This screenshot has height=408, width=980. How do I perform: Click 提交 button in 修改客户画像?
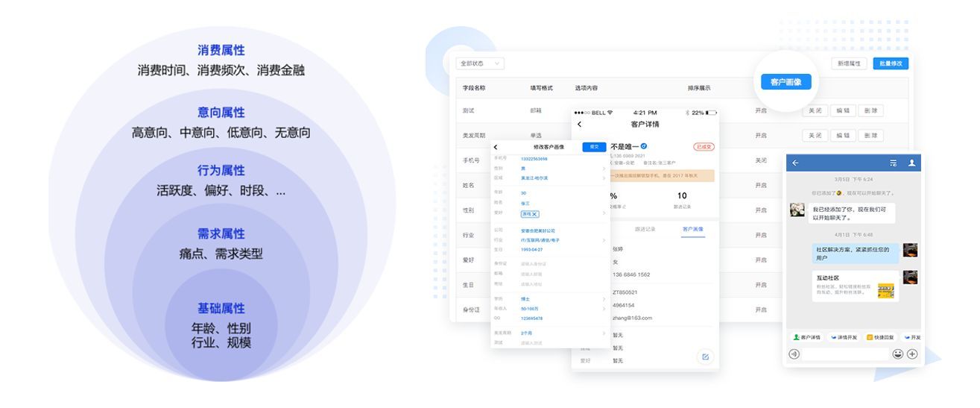pyautogui.click(x=594, y=147)
